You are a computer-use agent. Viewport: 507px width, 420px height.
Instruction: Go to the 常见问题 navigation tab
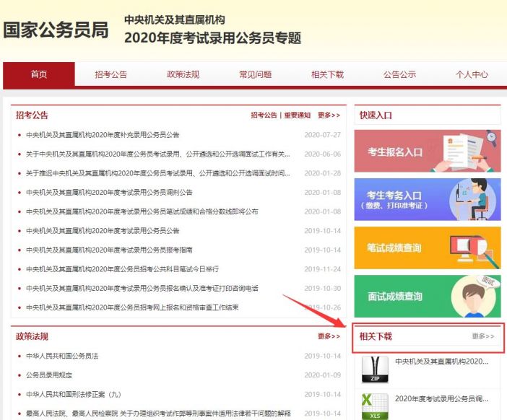click(255, 74)
